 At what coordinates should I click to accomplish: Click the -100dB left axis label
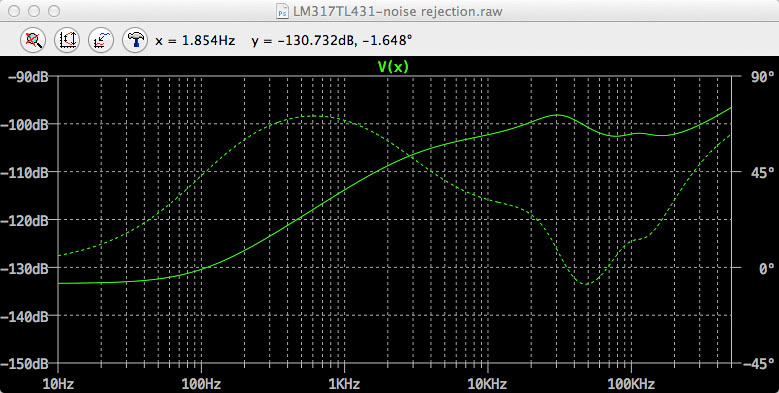click(x=24, y=124)
